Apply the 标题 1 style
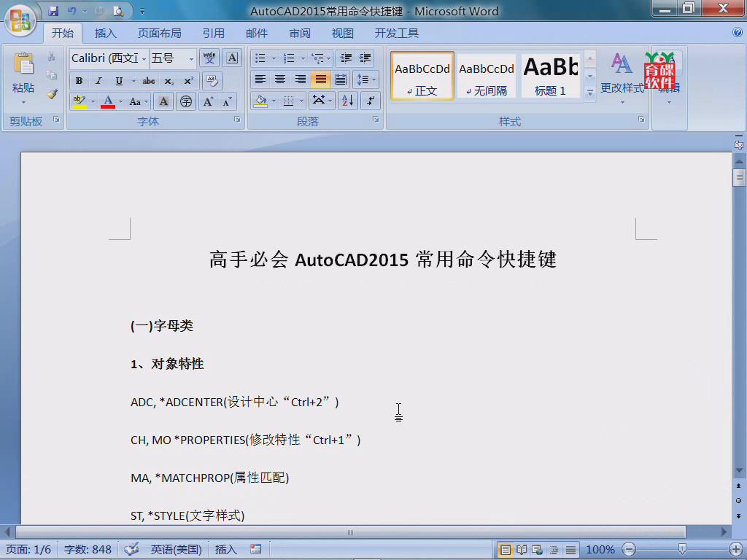This screenshot has width=747, height=560. [x=550, y=76]
